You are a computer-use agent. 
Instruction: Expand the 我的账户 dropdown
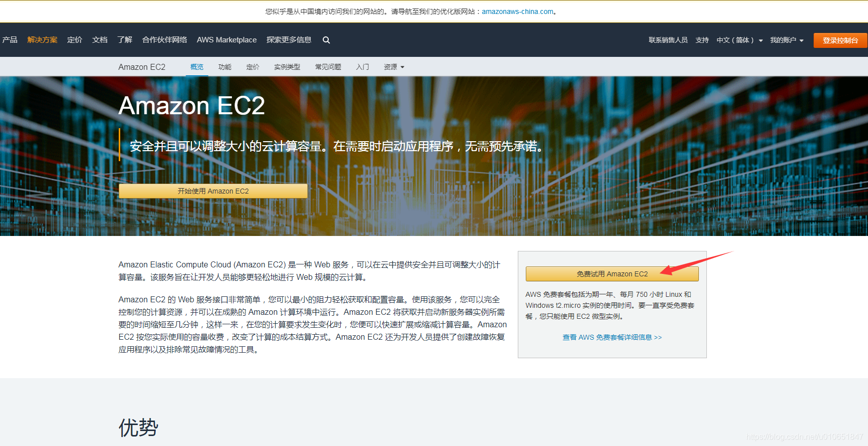(787, 40)
